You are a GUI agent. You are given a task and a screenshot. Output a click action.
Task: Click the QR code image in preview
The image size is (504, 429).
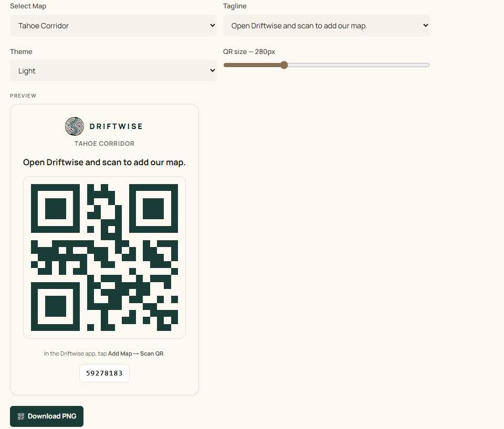[x=104, y=258]
